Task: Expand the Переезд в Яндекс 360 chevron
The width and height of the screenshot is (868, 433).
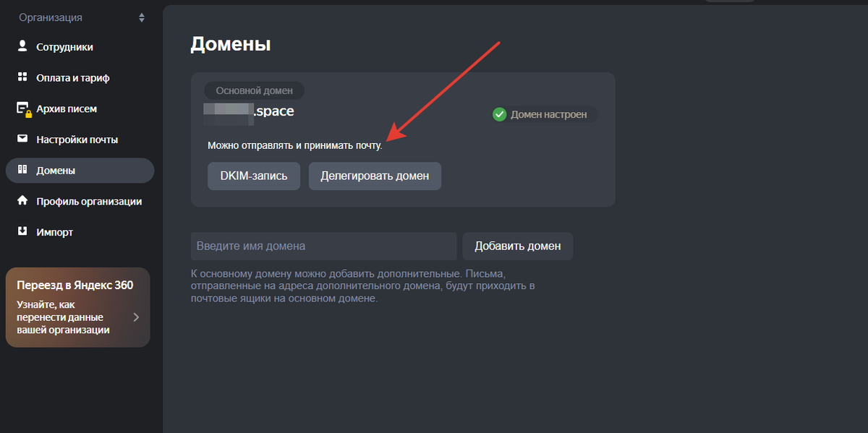Action: (x=136, y=317)
